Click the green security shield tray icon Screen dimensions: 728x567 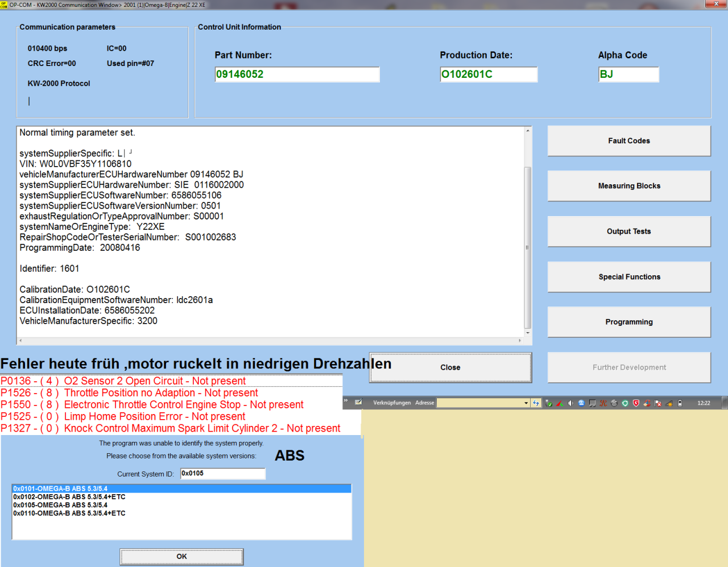(624, 403)
